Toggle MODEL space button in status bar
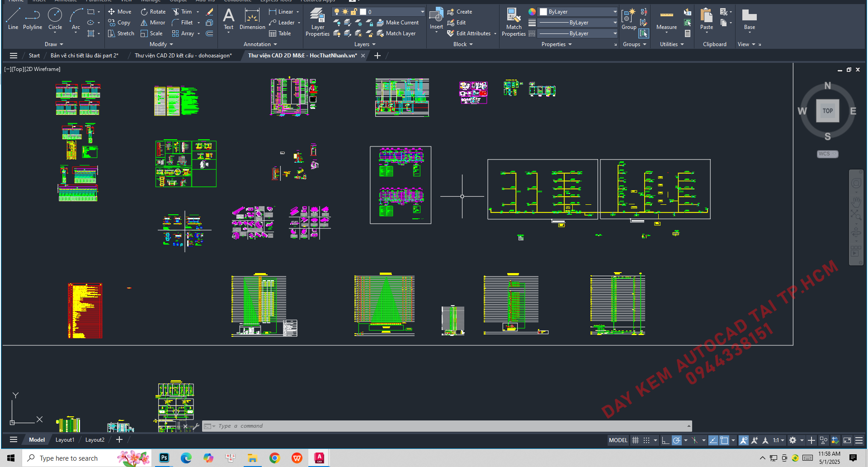The height and width of the screenshot is (467, 868). point(618,440)
